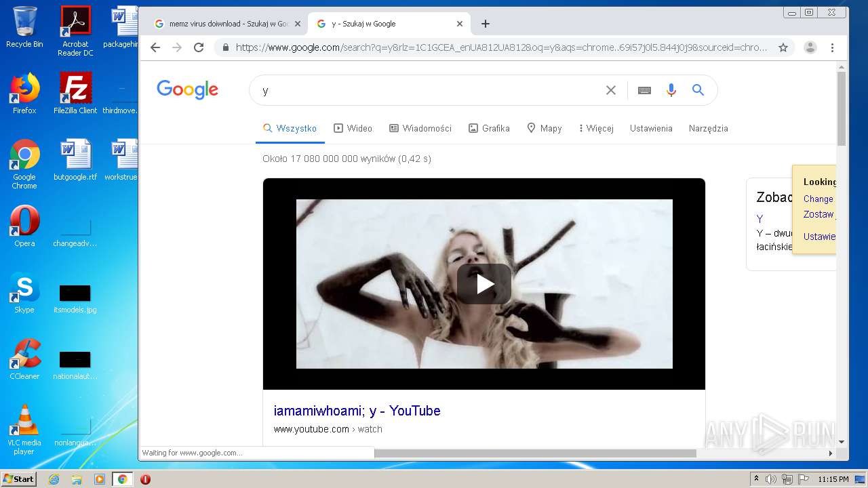This screenshot has height=488, width=868.
Task: Bookmark this page with star icon
Action: [x=783, y=47]
